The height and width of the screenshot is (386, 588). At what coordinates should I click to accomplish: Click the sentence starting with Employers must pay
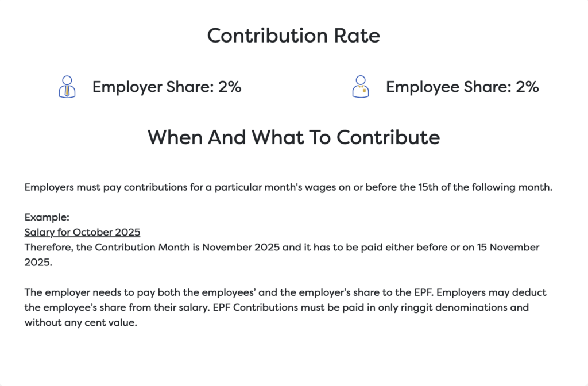click(172, 187)
